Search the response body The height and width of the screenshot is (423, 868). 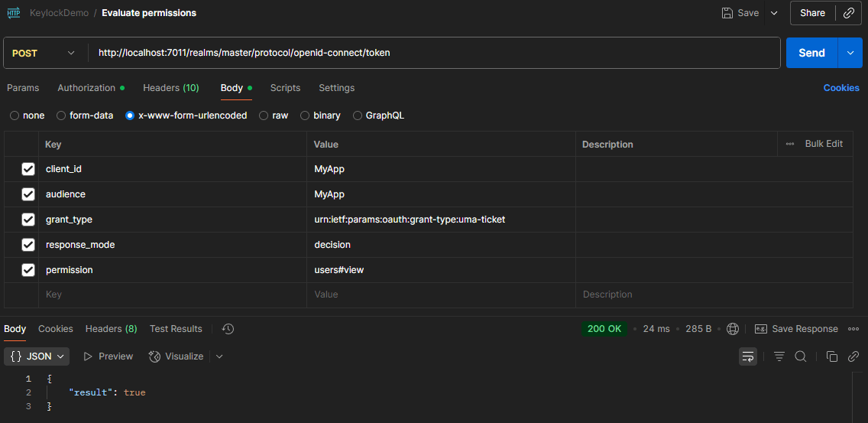click(801, 356)
